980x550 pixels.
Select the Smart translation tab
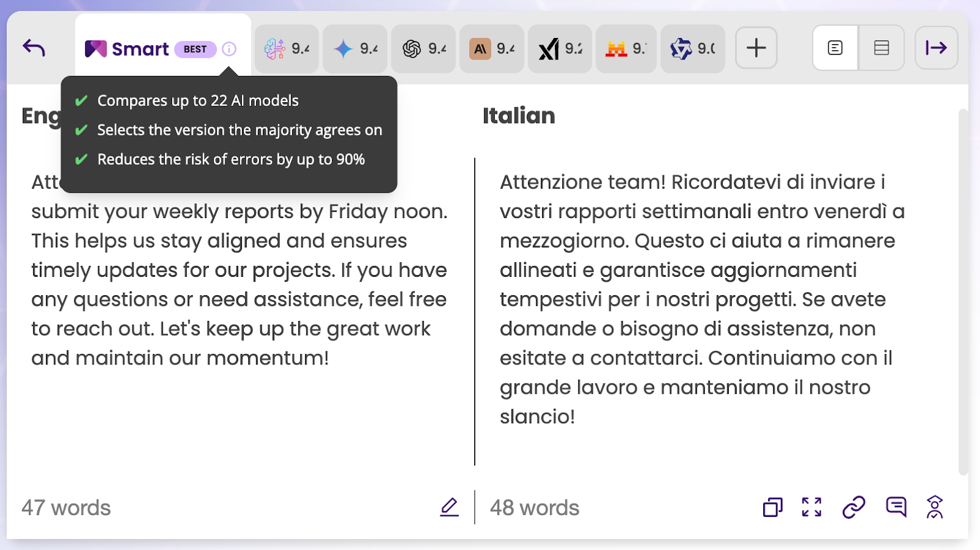pos(140,49)
